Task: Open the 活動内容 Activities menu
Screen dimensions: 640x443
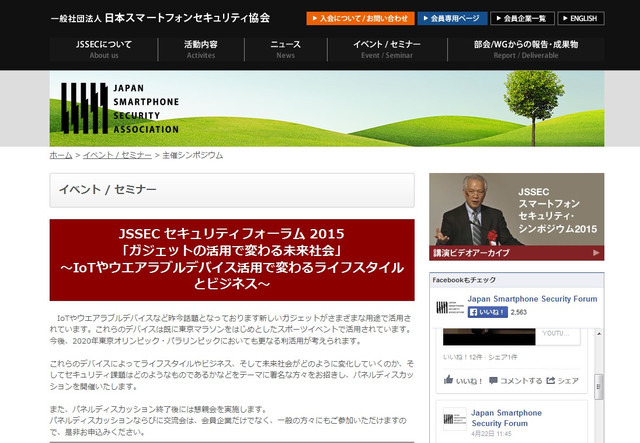Action: point(201,49)
